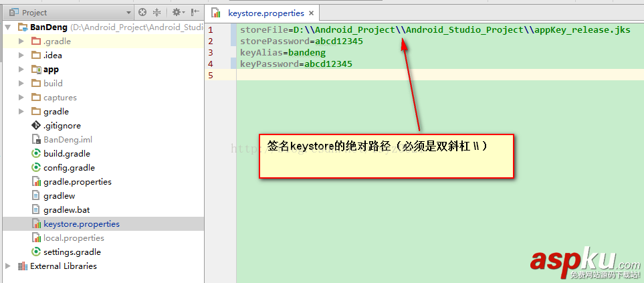644x283 pixels.
Task: Expand the app module
Action: coord(21,70)
